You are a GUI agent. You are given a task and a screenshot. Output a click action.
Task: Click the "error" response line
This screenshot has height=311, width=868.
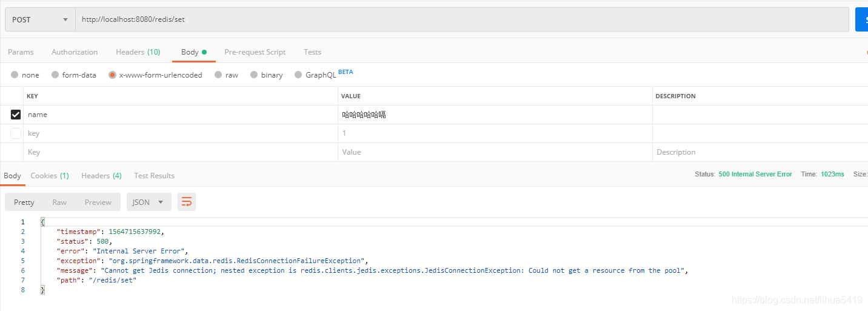click(x=123, y=251)
